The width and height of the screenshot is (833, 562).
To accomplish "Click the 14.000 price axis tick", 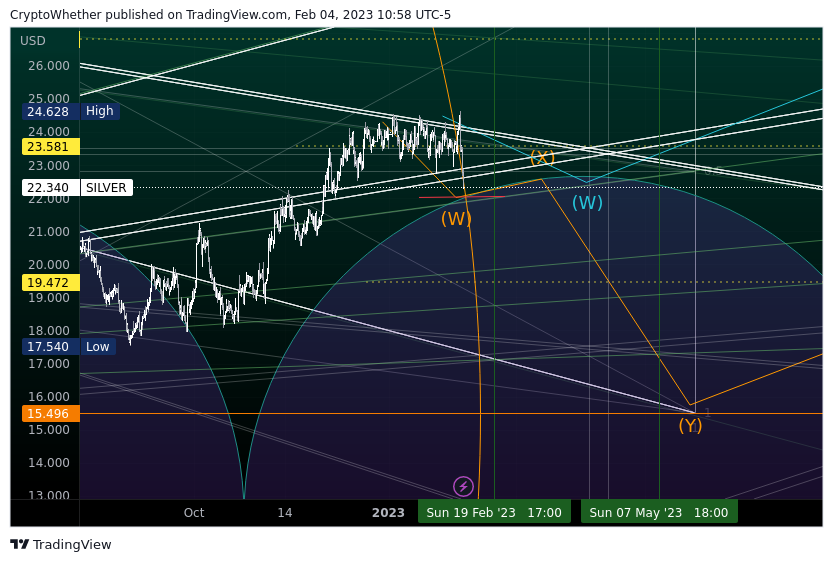I will [49, 463].
